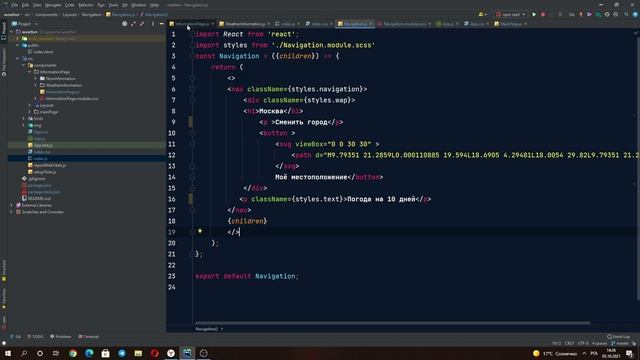Click the user account icon in toolbar

pyautogui.click(x=482, y=14)
